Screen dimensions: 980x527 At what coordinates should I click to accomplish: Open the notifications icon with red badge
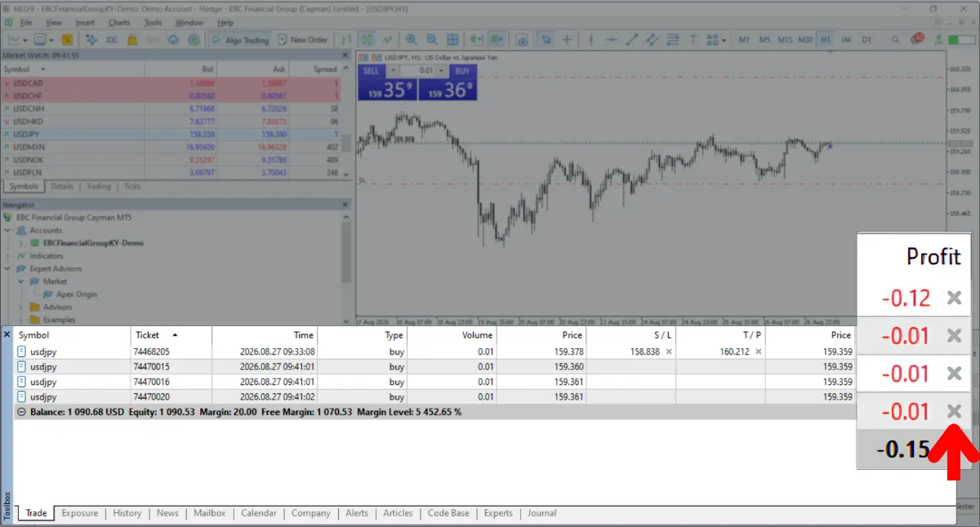click(917, 38)
